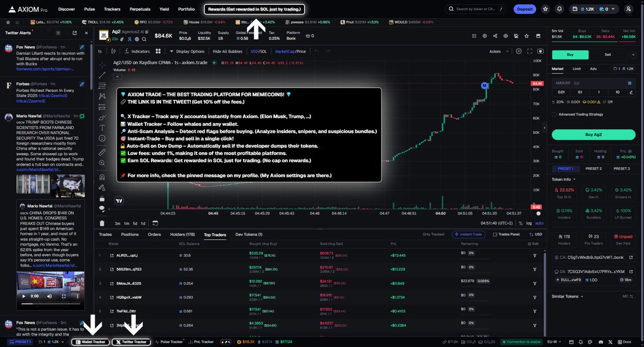644x347 pixels.
Task: Click the Deposit button
Action: tap(524, 9)
